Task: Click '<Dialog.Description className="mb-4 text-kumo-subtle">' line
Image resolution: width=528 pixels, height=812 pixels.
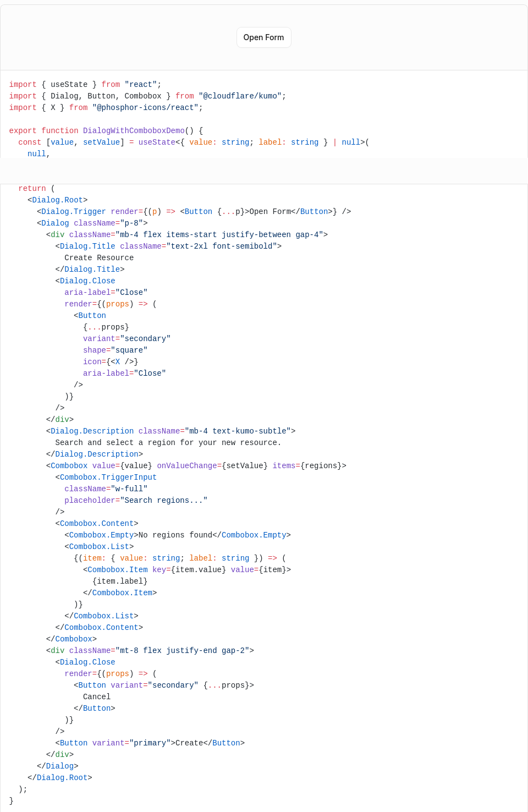Action: pyautogui.click(x=171, y=431)
